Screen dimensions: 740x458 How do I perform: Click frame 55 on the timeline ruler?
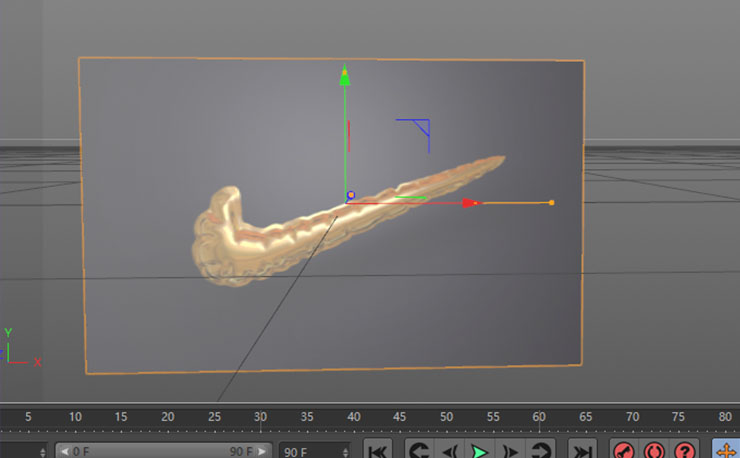coord(493,416)
